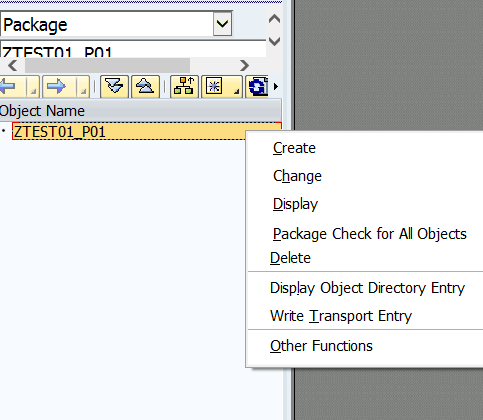
Task: Click the display object hierarchy icon
Action: [x=184, y=87]
